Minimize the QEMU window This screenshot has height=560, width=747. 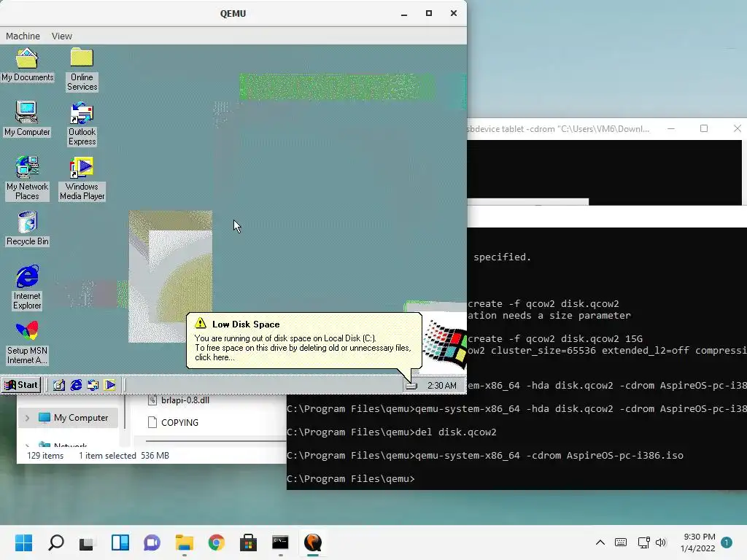click(x=404, y=13)
